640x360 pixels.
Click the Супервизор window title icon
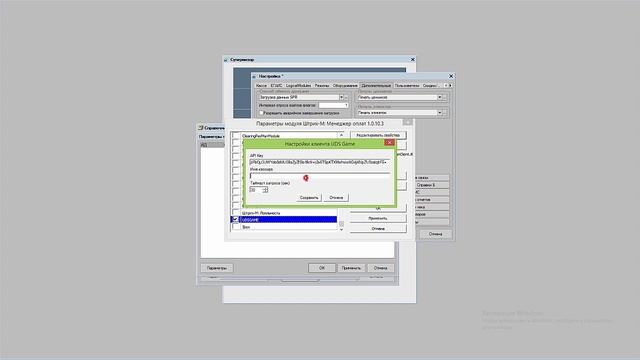pyautogui.click(x=226, y=60)
